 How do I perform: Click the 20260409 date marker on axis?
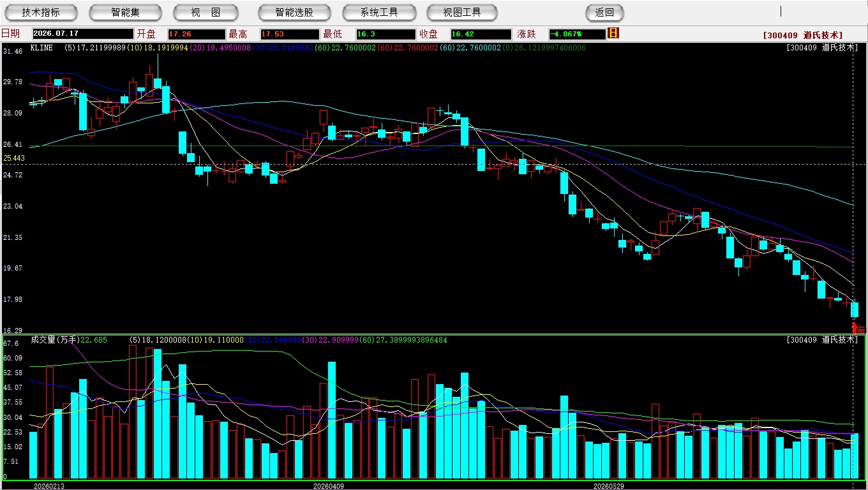pyautogui.click(x=328, y=486)
